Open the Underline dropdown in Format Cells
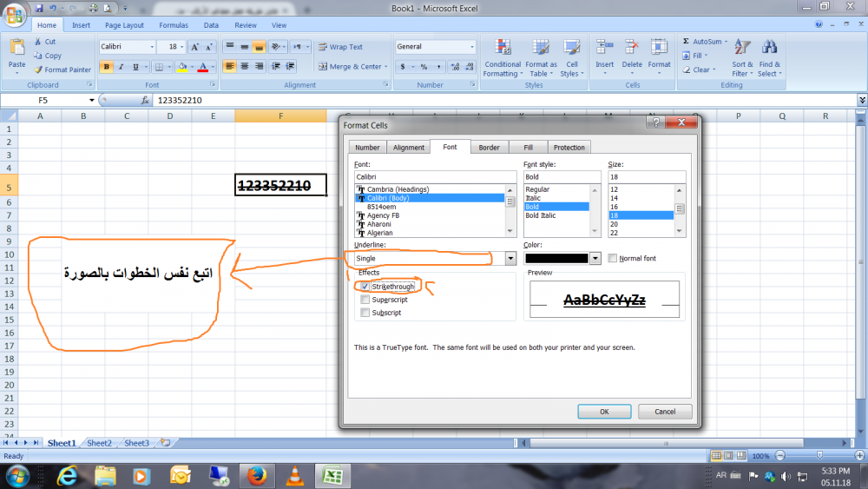The image size is (868, 489). (x=510, y=259)
